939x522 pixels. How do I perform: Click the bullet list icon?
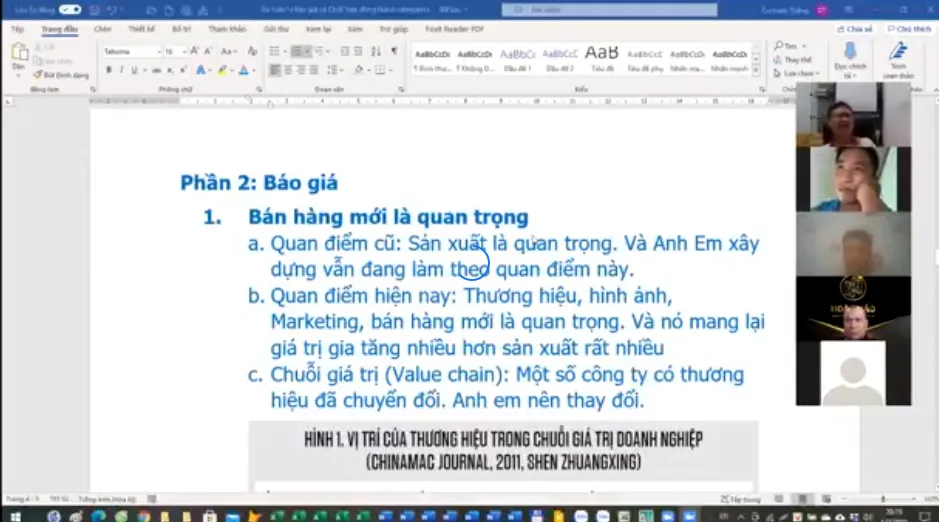(275, 51)
